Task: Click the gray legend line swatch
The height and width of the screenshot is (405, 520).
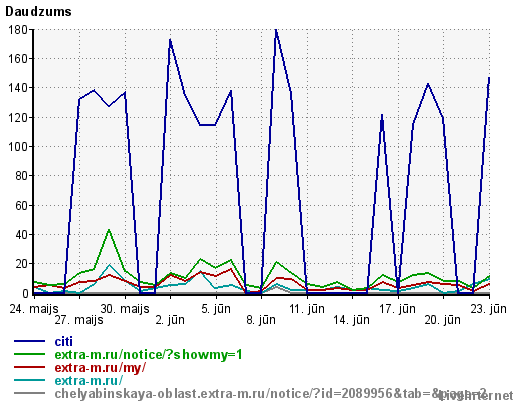Action: [x=29, y=393]
